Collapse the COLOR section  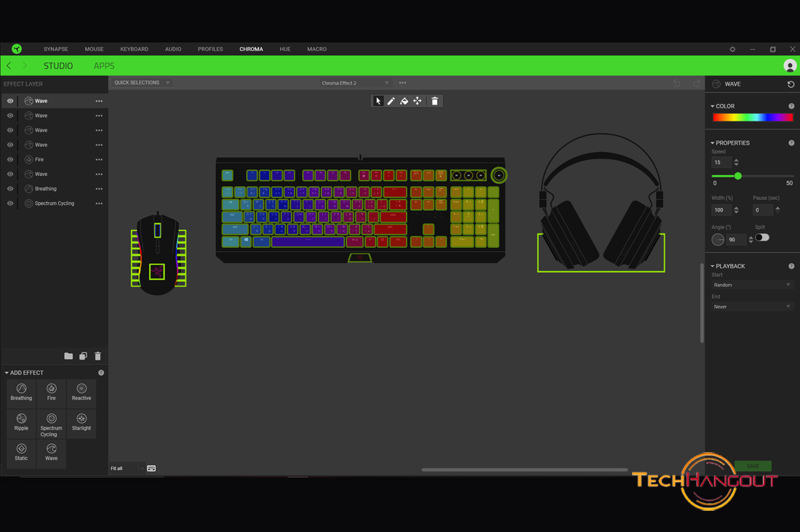point(713,106)
